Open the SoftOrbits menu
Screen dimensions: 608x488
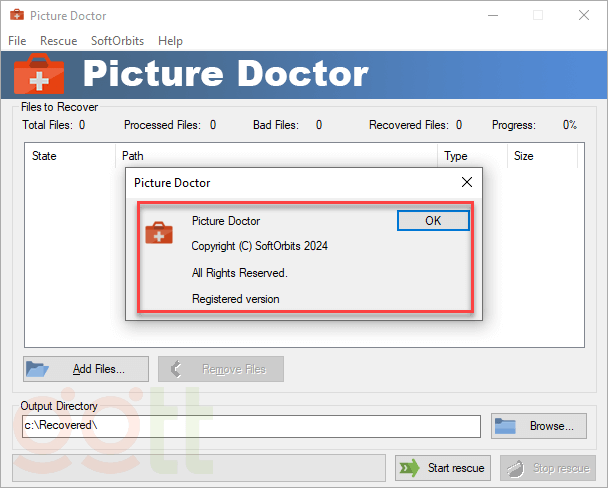pyautogui.click(x=117, y=41)
